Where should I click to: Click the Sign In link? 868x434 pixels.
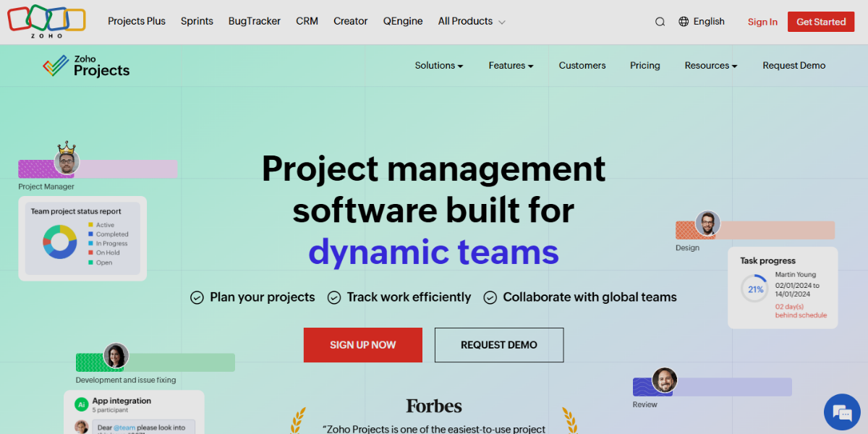coord(762,22)
